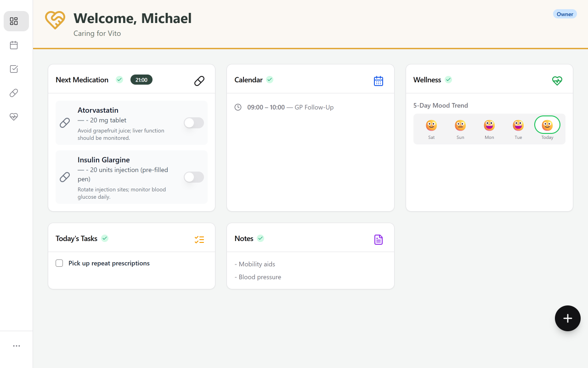Click the Rotate injection sites note text

click(x=122, y=193)
